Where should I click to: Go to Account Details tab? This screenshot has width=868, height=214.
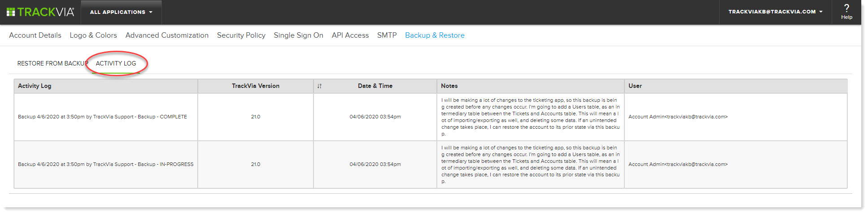point(35,35)
